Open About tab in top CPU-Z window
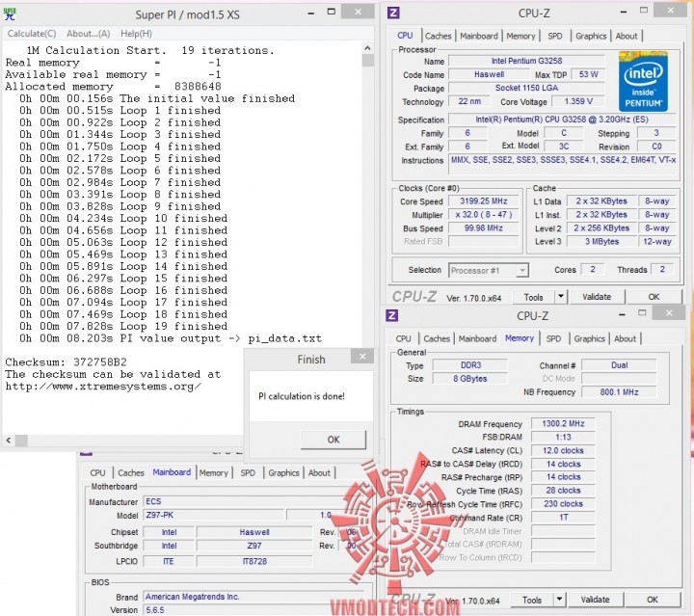This screenshot has height=616, width=694. point(627,36)
